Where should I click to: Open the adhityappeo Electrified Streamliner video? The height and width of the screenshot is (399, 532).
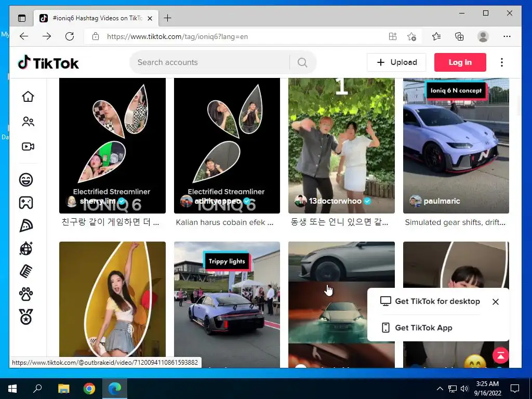click(x=227, y=145)
